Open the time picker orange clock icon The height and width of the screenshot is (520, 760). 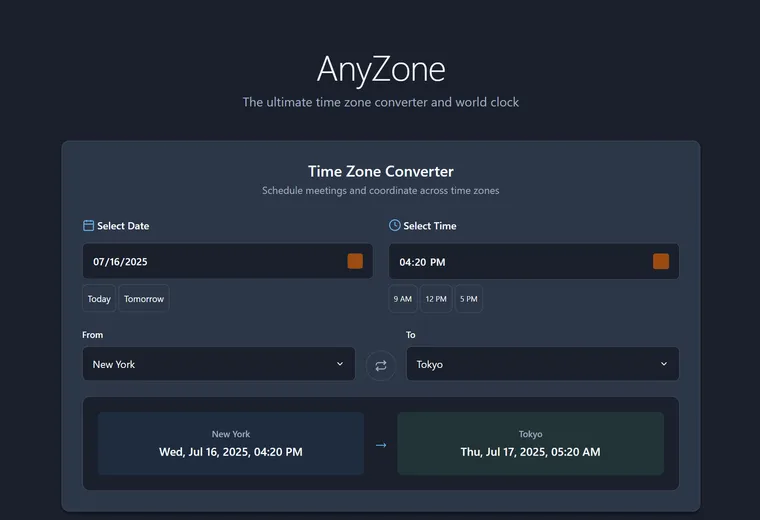[x=661, y=261]
